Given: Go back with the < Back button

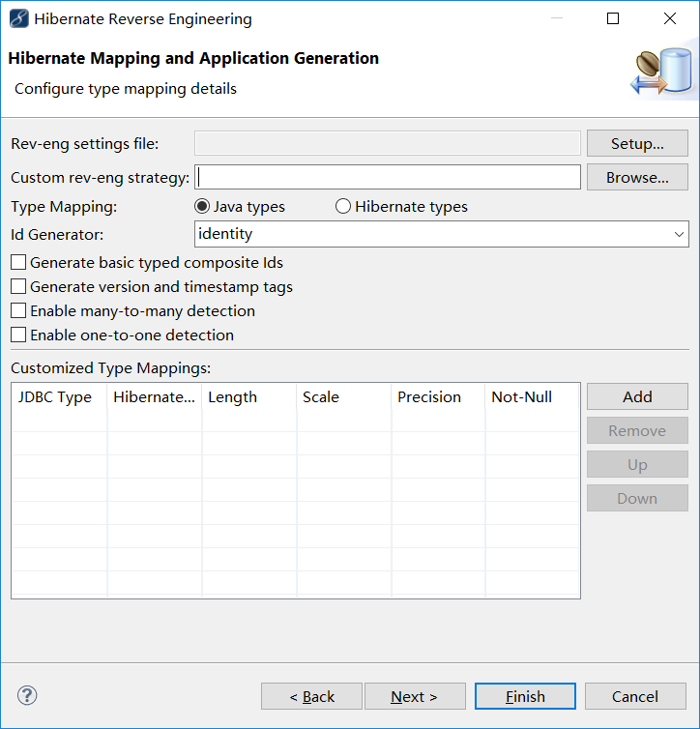Looking at the screenshot, I should click(311, 696).
